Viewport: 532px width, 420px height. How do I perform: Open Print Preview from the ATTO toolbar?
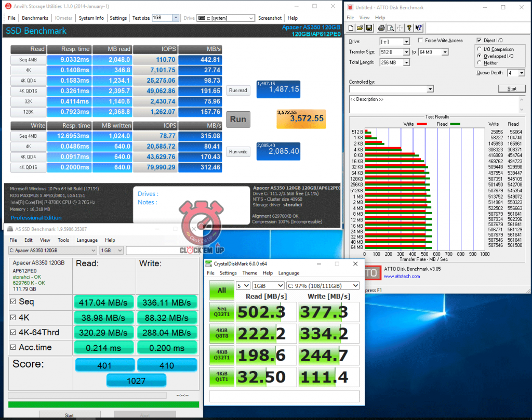pos(390,28)
